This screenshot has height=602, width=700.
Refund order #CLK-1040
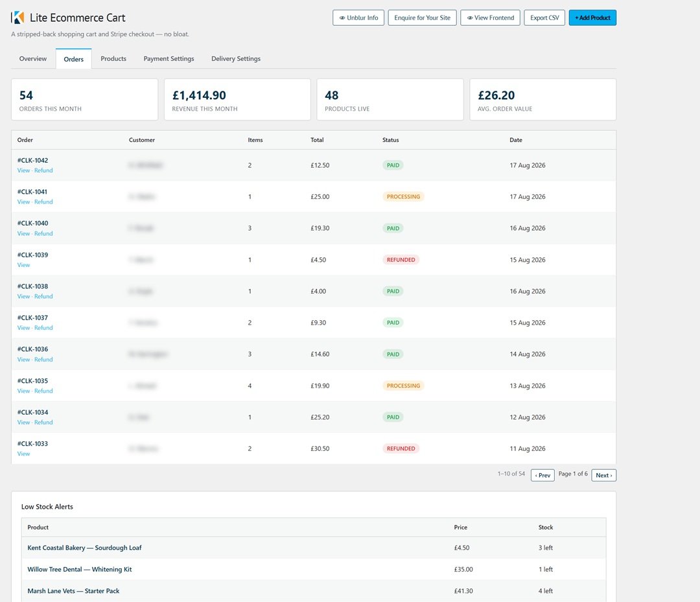[x=43, y=233]
